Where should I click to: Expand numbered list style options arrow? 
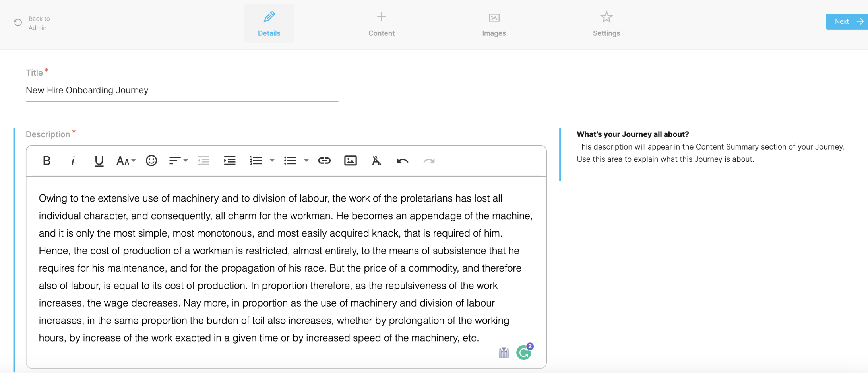click(x=272, y=161)
